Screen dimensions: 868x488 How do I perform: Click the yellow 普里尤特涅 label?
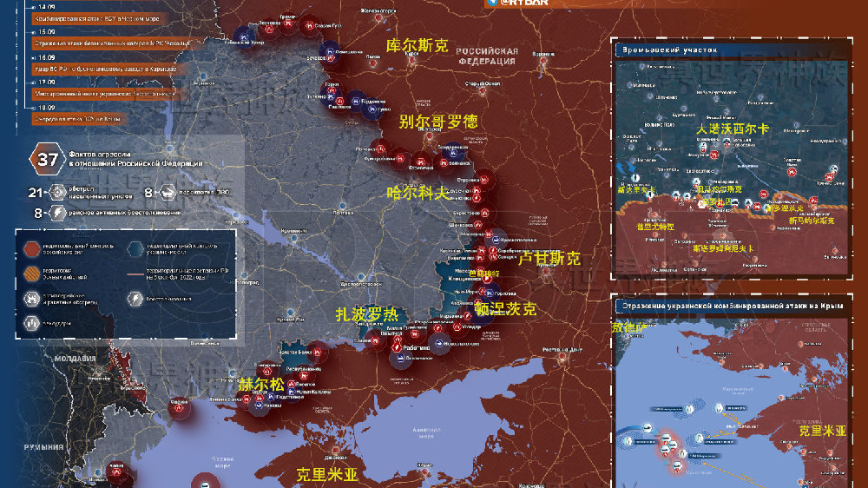[x=654, y=227]
